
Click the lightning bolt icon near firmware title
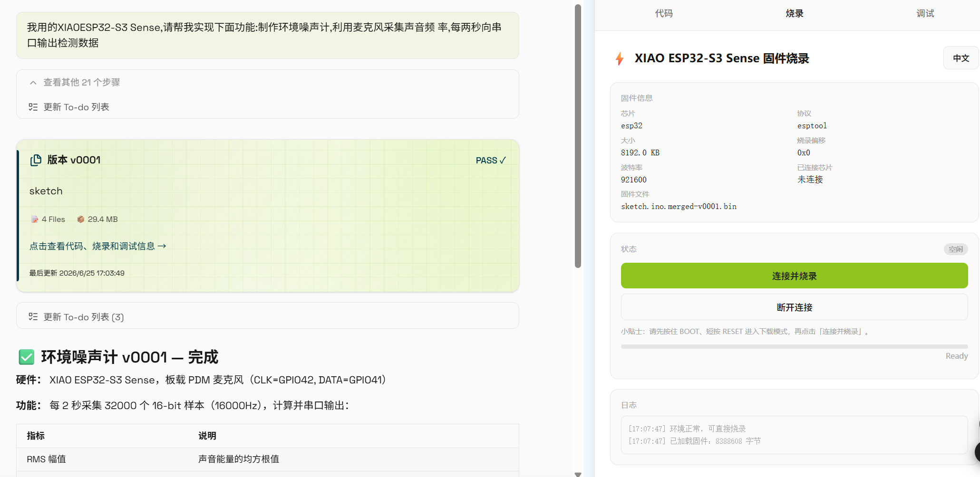pyautogui.click(x=620, y=58)
